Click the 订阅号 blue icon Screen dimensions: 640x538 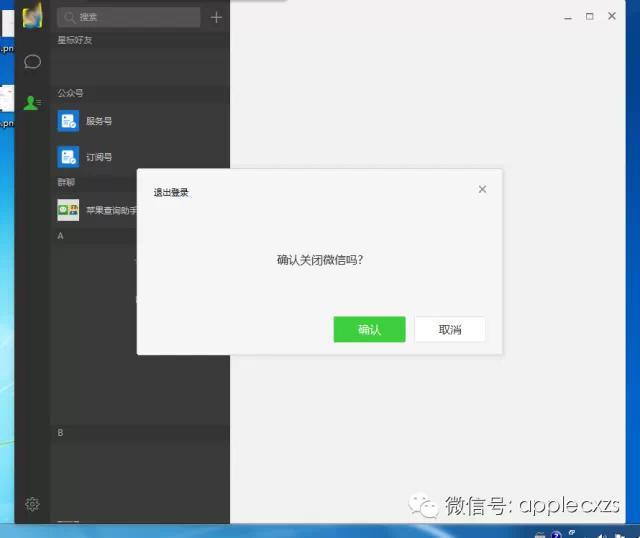pos(68,157)
